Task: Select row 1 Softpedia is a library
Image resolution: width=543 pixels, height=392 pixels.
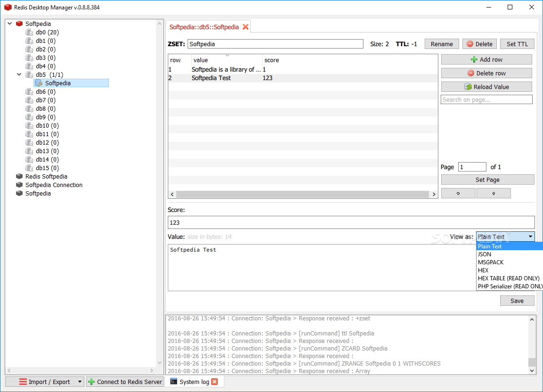Action: click(303, 70)
